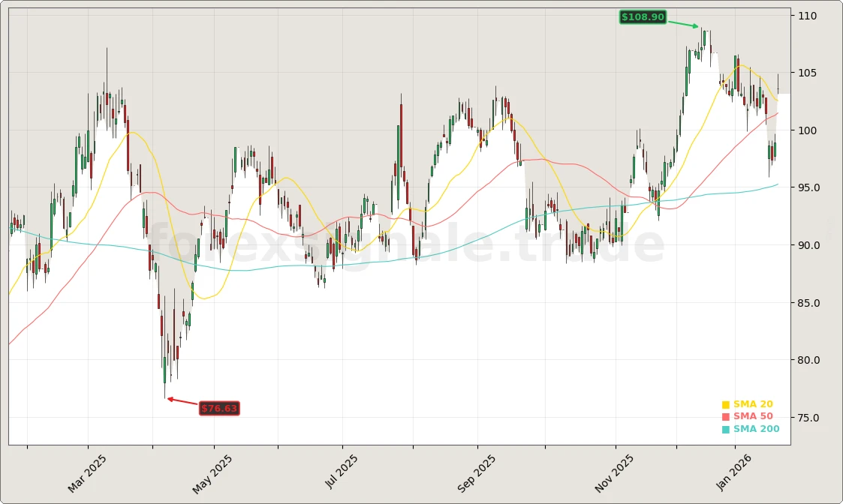Image resolution: width=843 pixels, height=504 pixels.
Task: Click the $76.63 low price label
Action: [x=219, y=409]
